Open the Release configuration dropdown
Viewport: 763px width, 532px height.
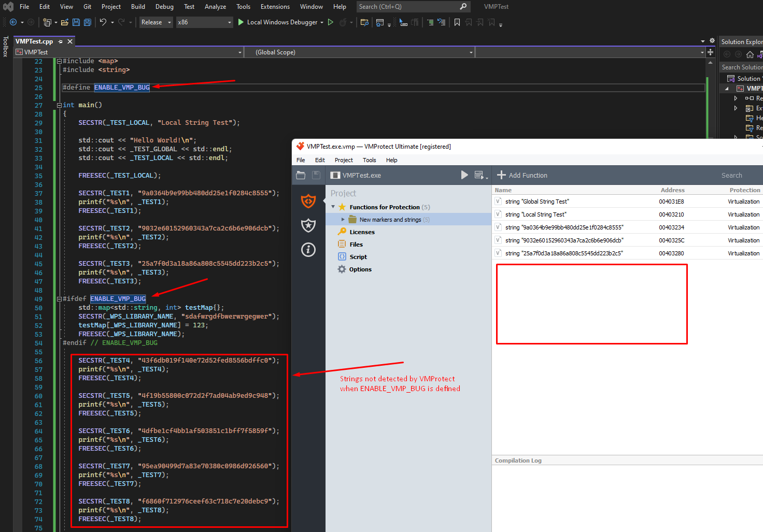pyautogui.click(x=156, y=22)
